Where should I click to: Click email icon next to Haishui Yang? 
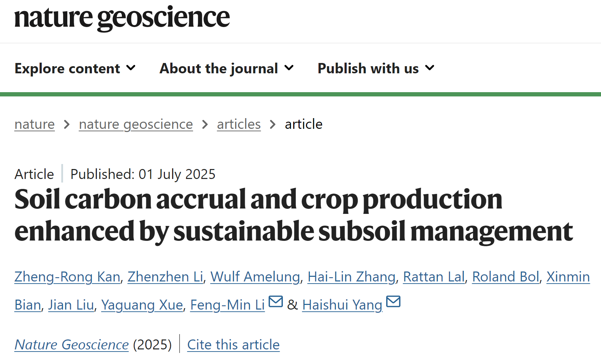(393, 301)
